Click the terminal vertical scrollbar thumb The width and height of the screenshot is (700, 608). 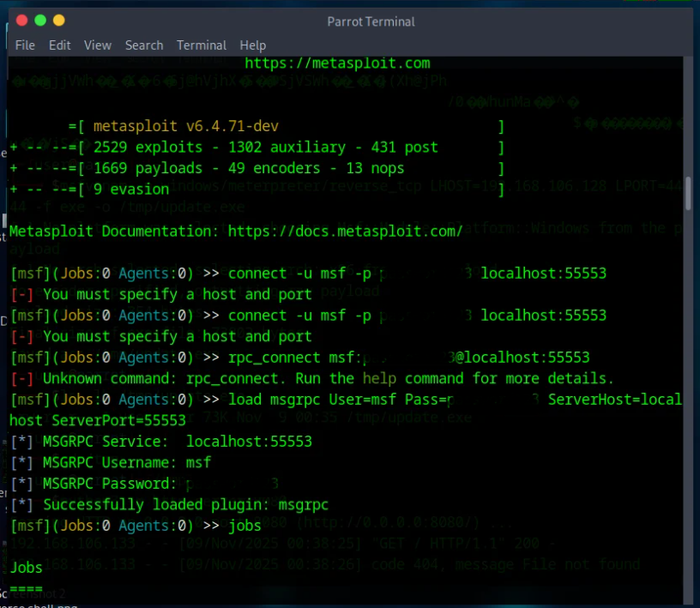688,193
